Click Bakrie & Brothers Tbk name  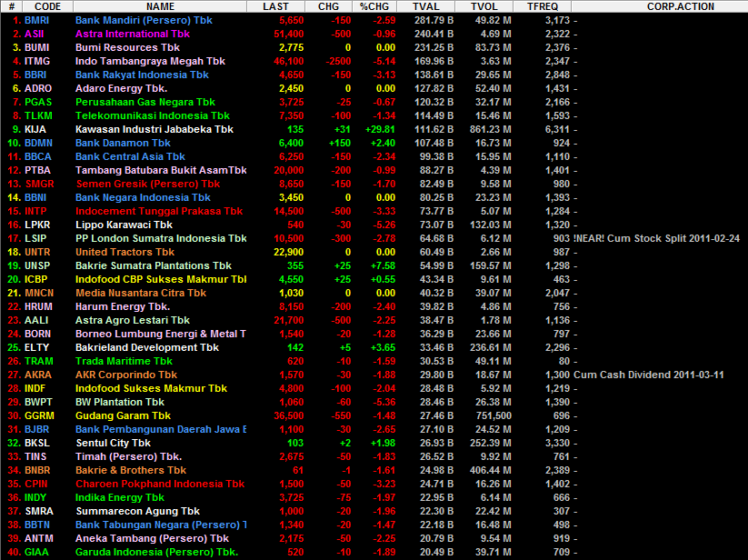131,470
